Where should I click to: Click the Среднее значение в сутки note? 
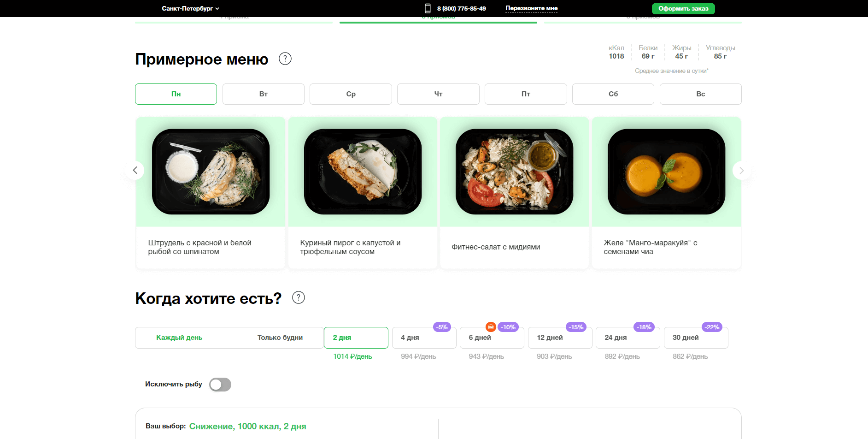click(x=672, y=71)
